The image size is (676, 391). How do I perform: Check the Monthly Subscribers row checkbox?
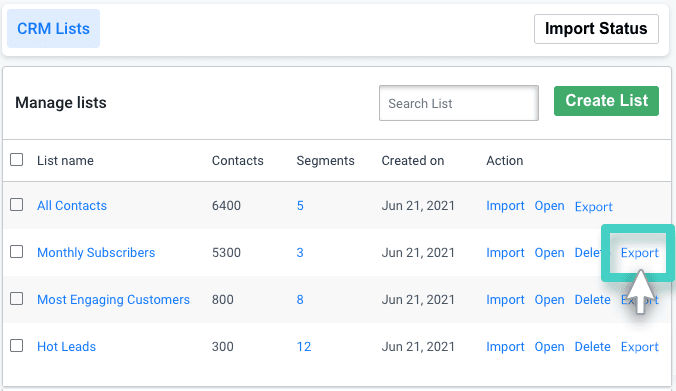point(16,251)
